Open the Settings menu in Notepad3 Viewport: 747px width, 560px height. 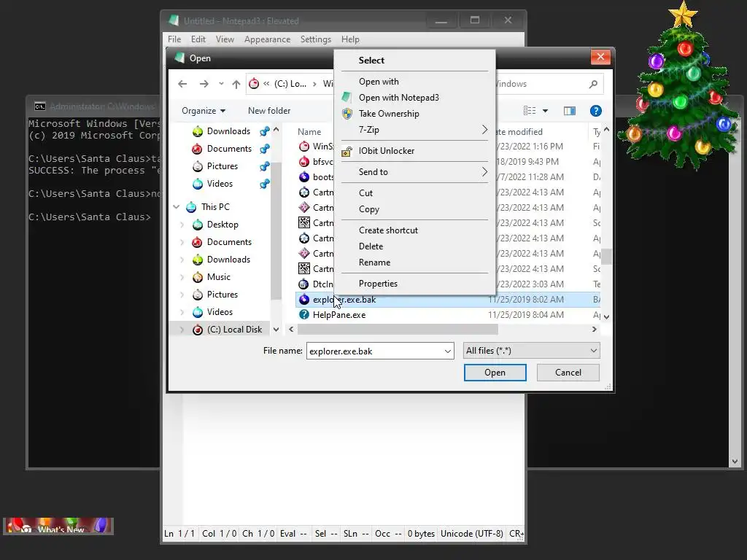pyautogui.click(x=315, y=39)
